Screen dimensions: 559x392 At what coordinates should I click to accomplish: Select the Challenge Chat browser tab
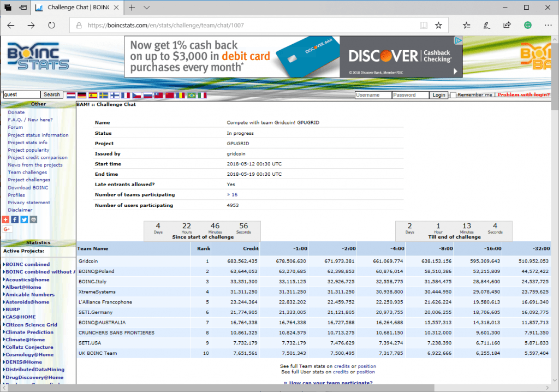pyautogui.click(x=76, y=8)
